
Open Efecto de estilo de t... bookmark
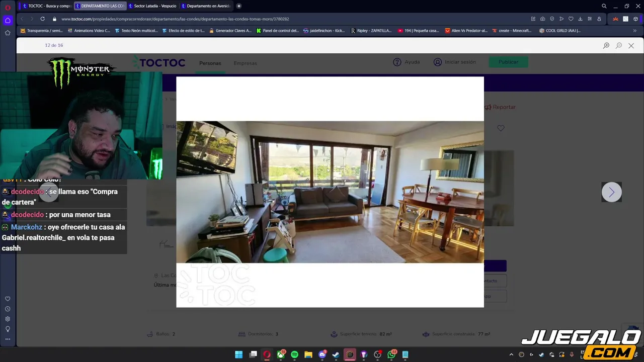pyautogui.click(x=183, y=31)
